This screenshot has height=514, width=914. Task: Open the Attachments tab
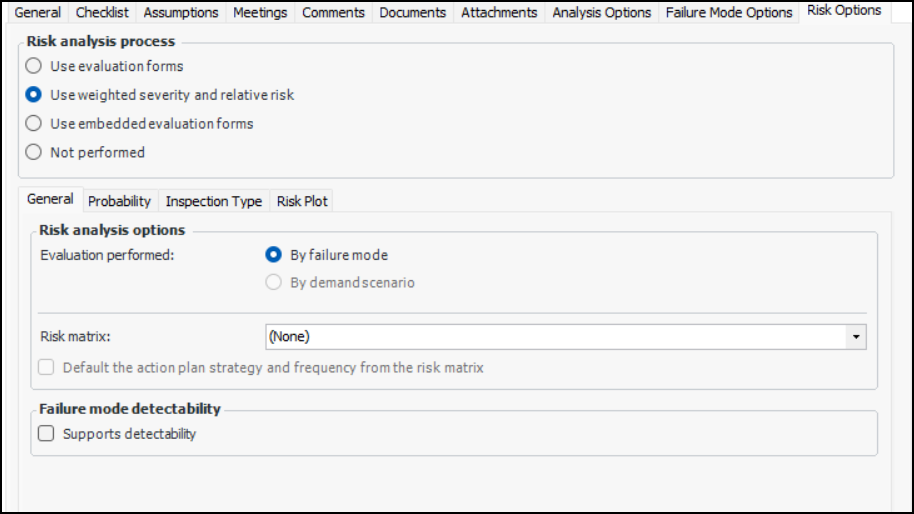(499, 13)
